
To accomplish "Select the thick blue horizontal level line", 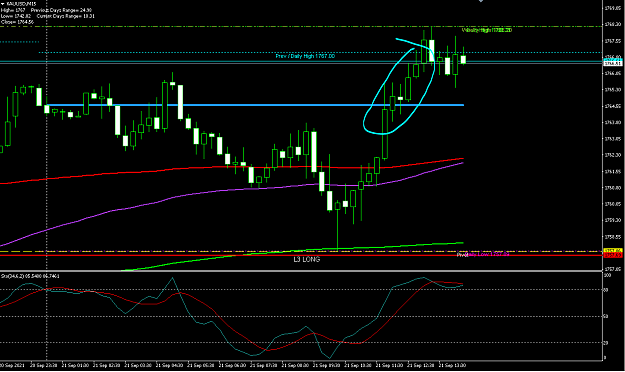I will point(255,105).
